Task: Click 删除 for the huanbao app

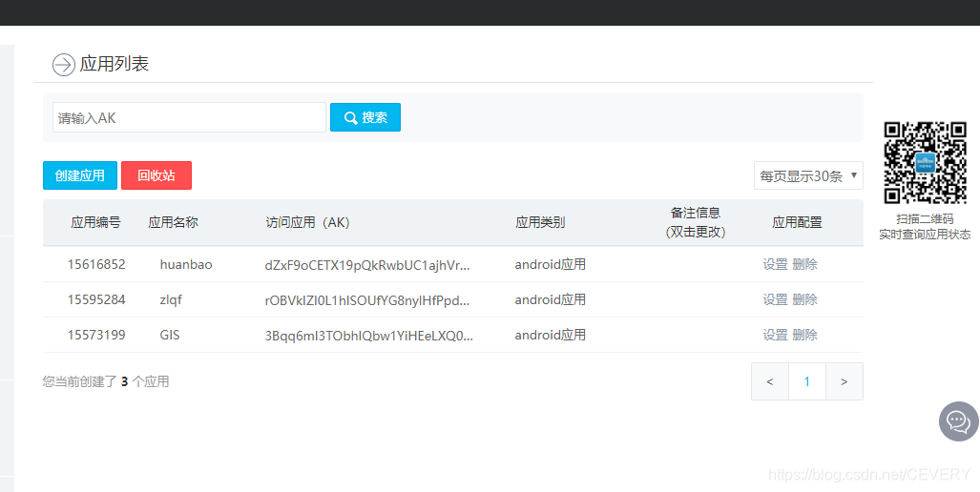Action: pos(804,264)
